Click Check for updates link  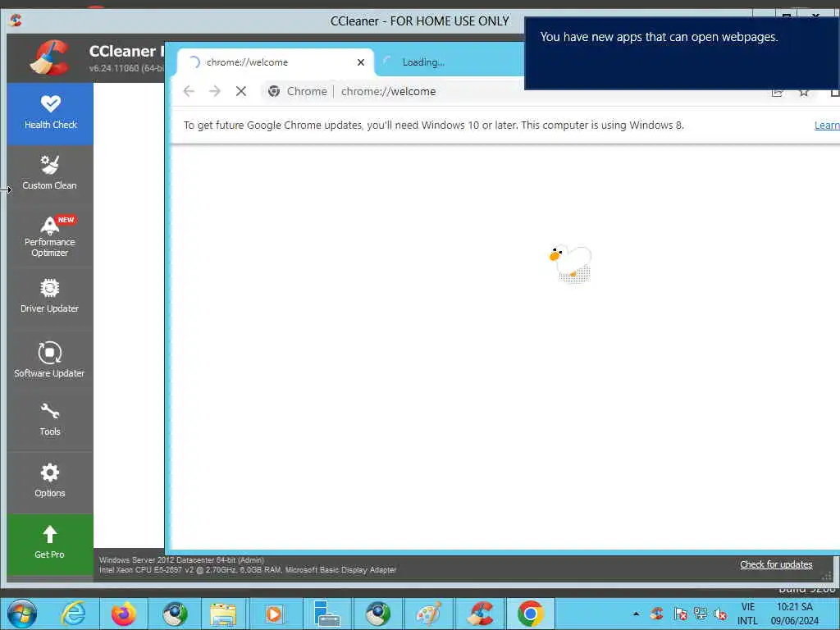coord(776,564)
